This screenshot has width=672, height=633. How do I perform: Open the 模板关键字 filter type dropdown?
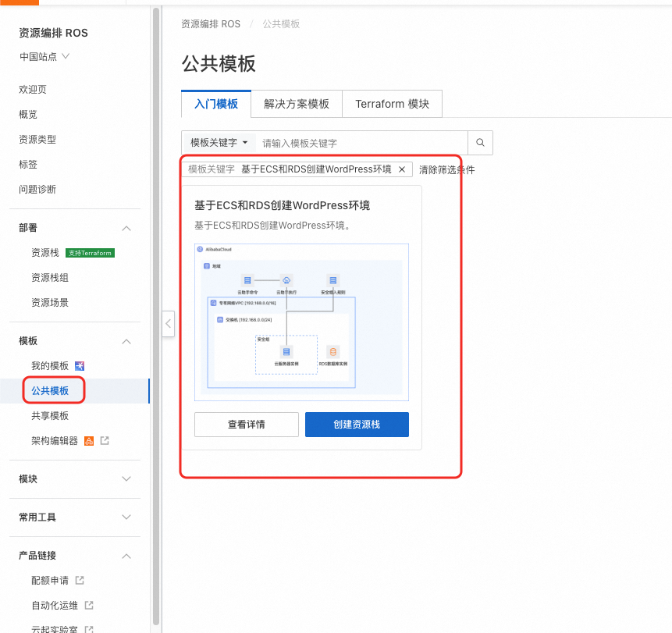tap(219, 143)
